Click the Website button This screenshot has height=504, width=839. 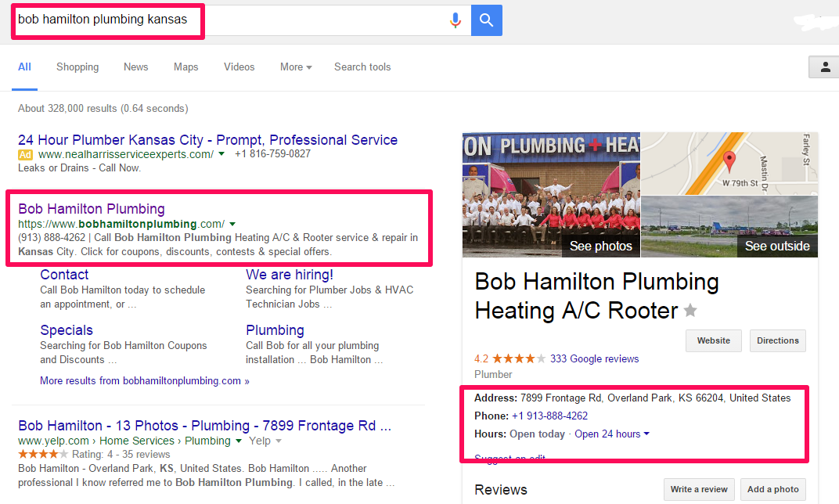(713, 341)
